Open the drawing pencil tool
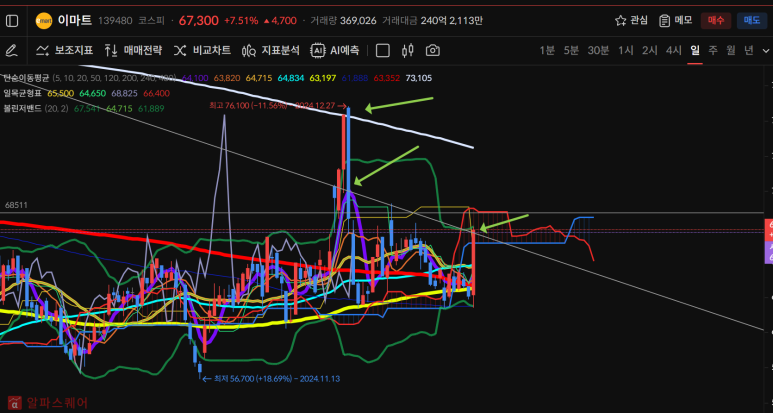Screen dimensions: 773x413 (11, 50)
